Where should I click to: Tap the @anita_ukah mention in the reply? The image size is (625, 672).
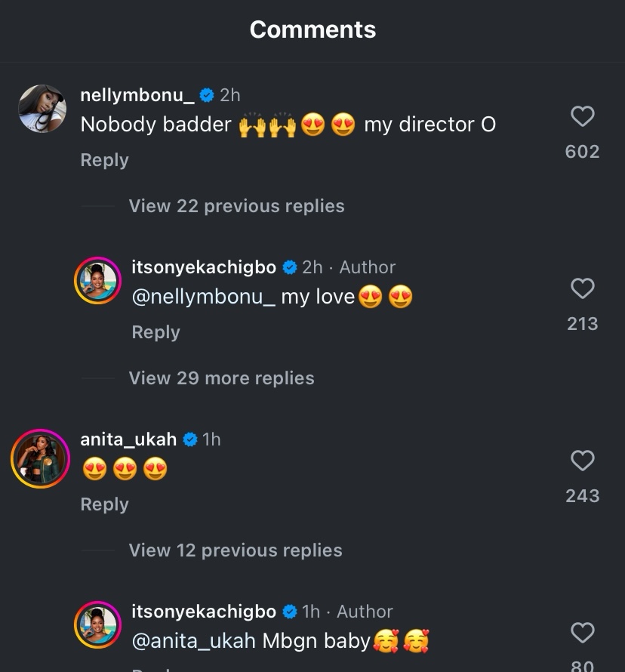click(x=194, y=641)
